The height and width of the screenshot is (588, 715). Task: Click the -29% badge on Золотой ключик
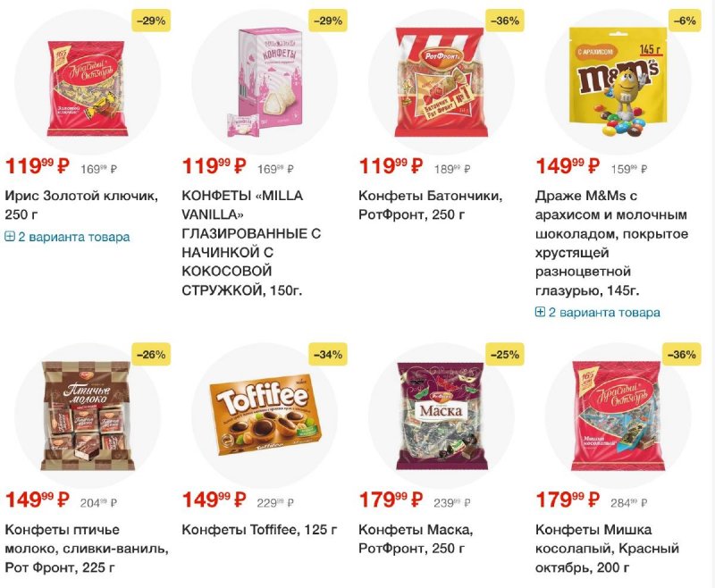151,21
